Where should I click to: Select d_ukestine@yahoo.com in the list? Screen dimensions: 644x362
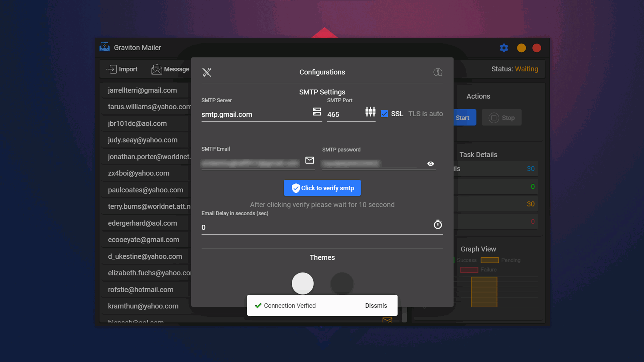pos(146,256)
